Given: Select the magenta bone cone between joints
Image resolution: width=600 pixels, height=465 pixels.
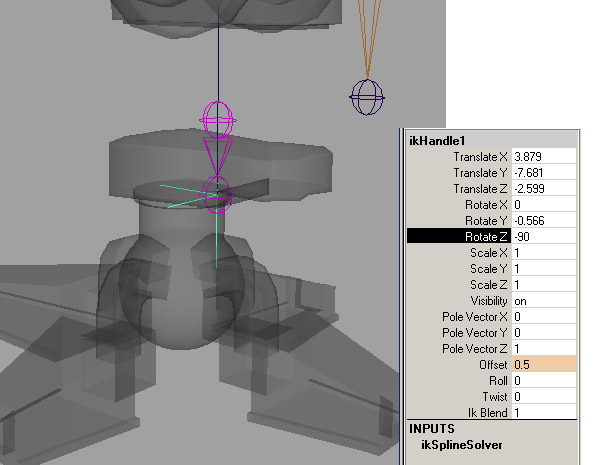Looking at the screenshot, I should click(x=217, y=156).
